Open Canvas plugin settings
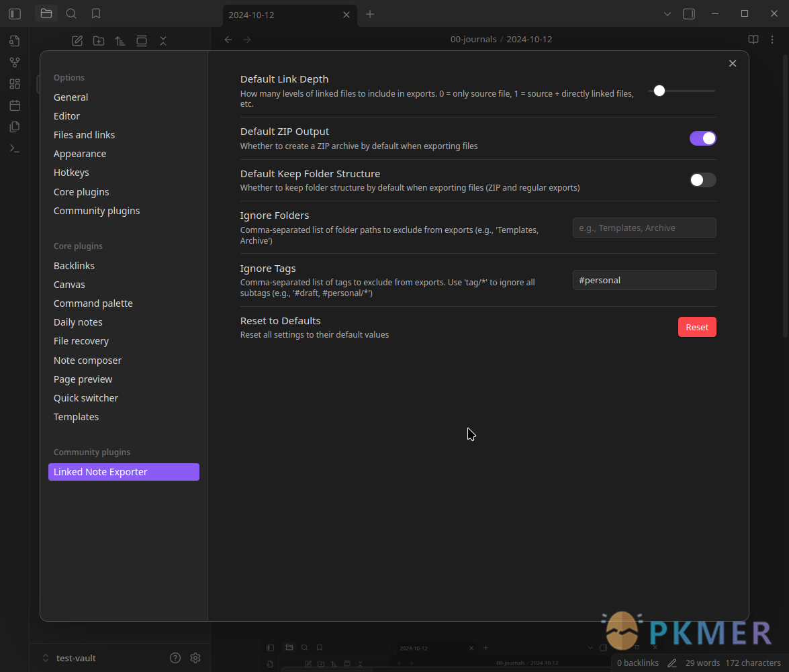 (x=69, y=285)
